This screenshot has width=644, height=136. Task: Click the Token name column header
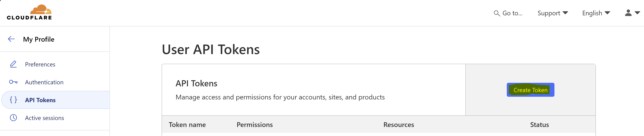(187, 124)
